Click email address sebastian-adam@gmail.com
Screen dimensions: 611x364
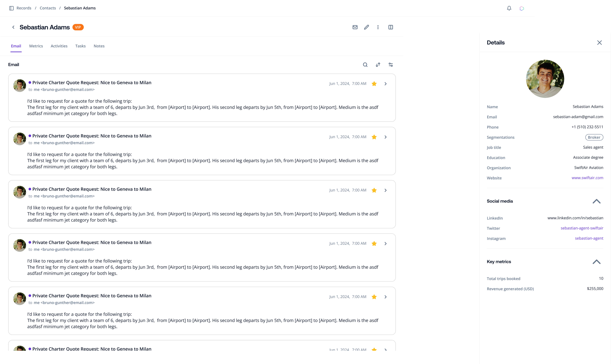[578, 117]
